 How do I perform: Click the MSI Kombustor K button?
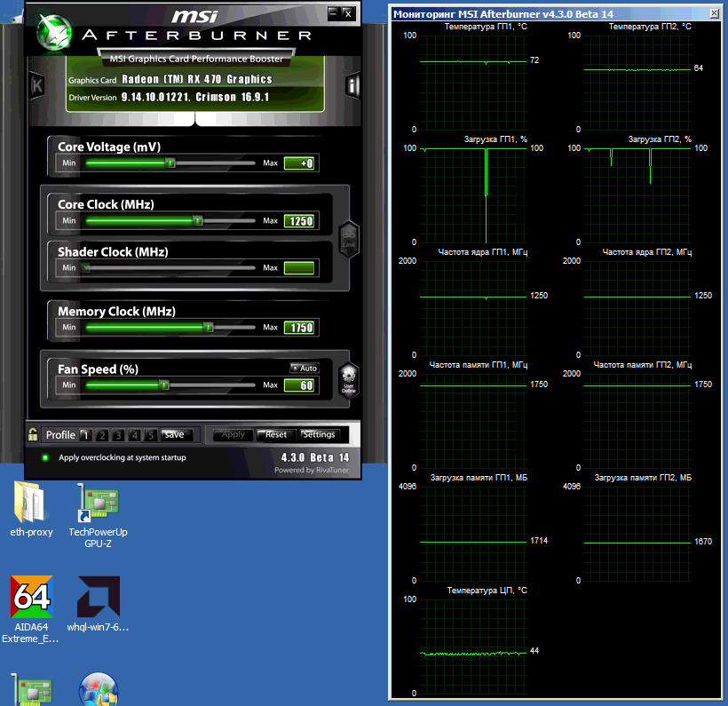37,85
